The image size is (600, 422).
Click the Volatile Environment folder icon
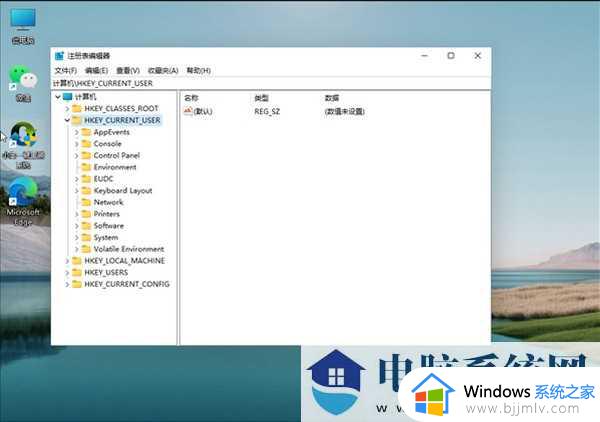(x=86, y=249)
